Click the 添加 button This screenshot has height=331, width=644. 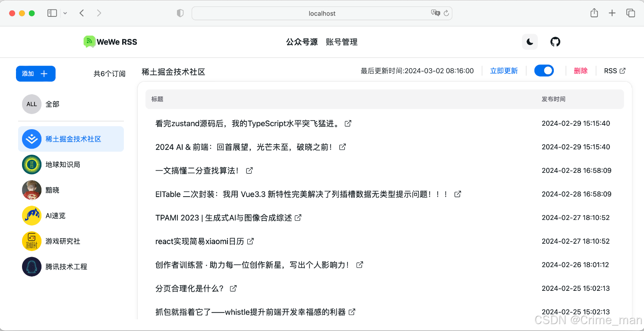[x=36, y=73]
